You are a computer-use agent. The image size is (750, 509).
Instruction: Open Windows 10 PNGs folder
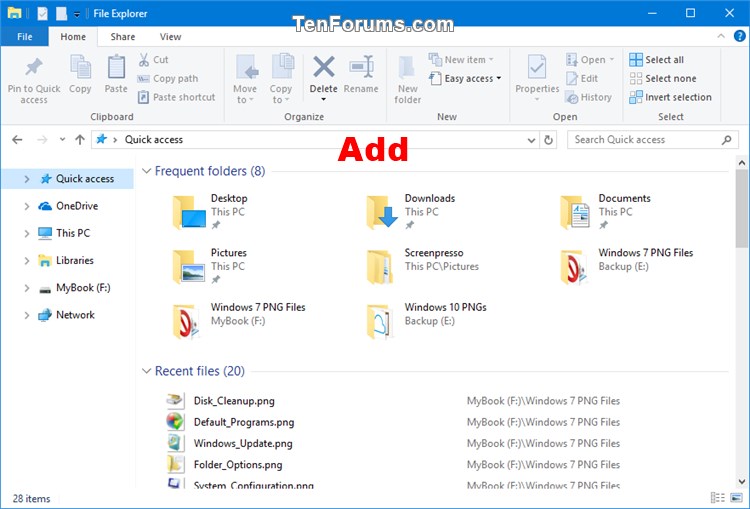[427, 321]
